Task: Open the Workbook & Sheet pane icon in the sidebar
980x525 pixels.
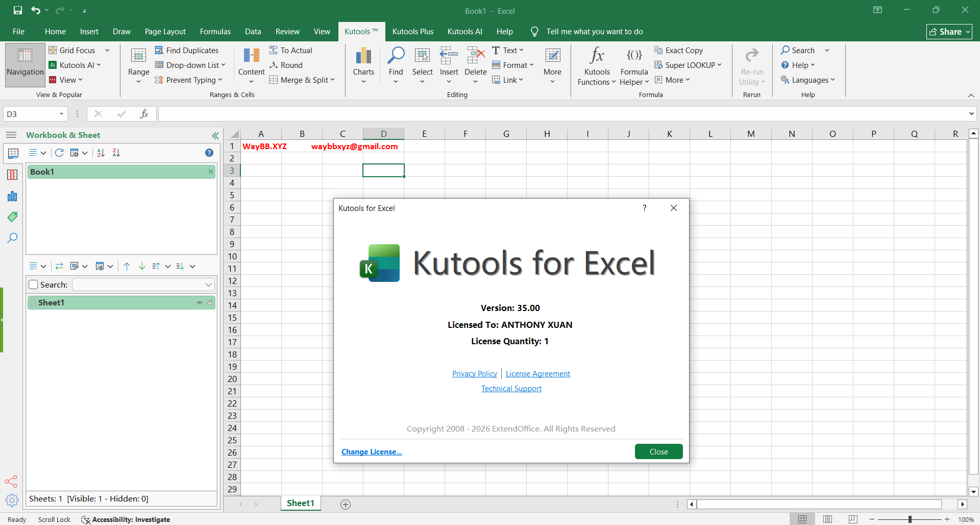Action: (x=13, y=153)
